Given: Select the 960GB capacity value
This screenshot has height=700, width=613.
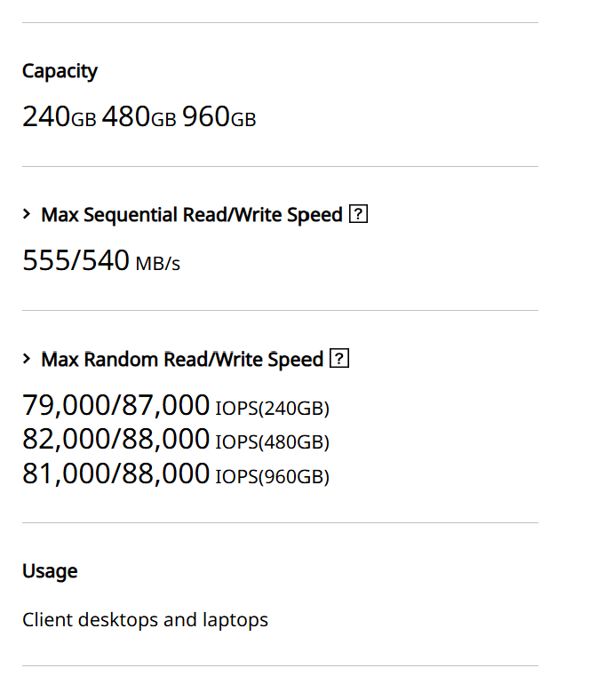Looking at the screenshot, I should 219,117.
